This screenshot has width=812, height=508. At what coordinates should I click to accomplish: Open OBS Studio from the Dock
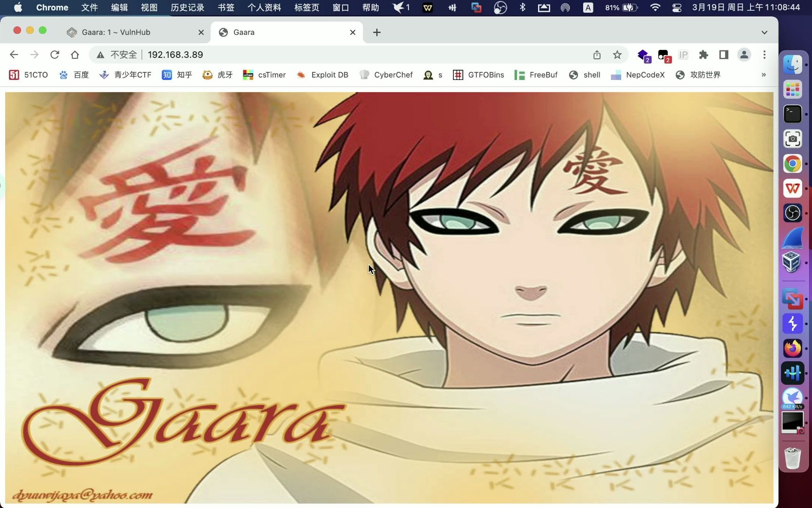point(793,213)
